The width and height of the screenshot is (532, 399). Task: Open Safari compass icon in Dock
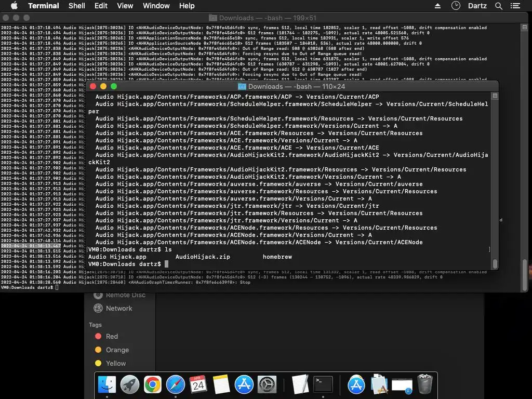point(176,384)
